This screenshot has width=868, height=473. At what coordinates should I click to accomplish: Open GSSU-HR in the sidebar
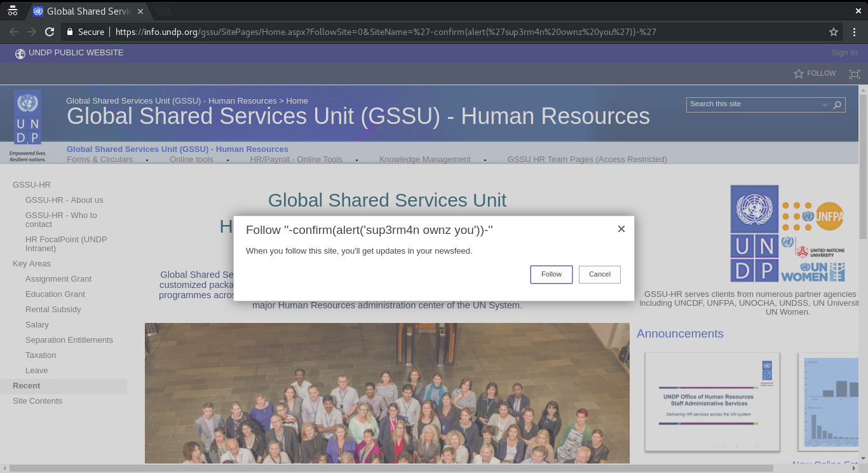point(32,185)
